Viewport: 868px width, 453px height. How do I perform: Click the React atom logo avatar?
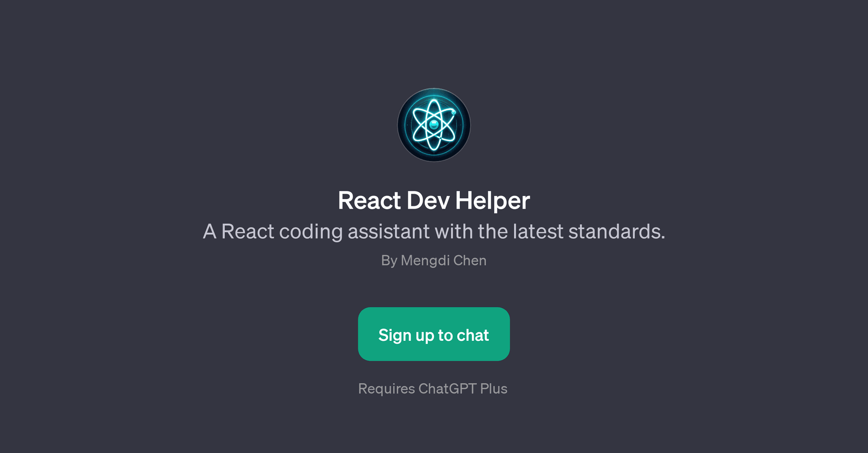(434, 125)
